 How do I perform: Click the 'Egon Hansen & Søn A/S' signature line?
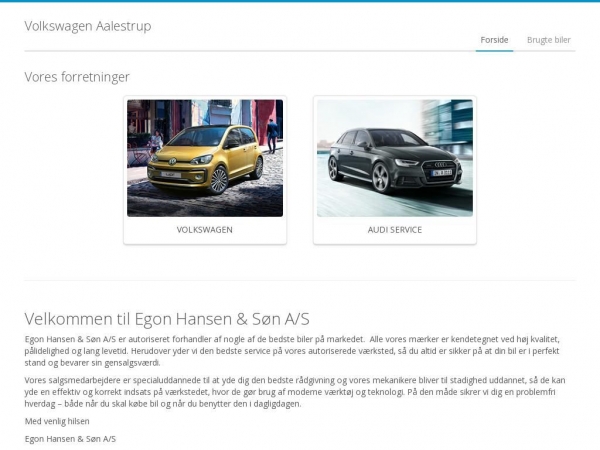[x=70, y=439]
